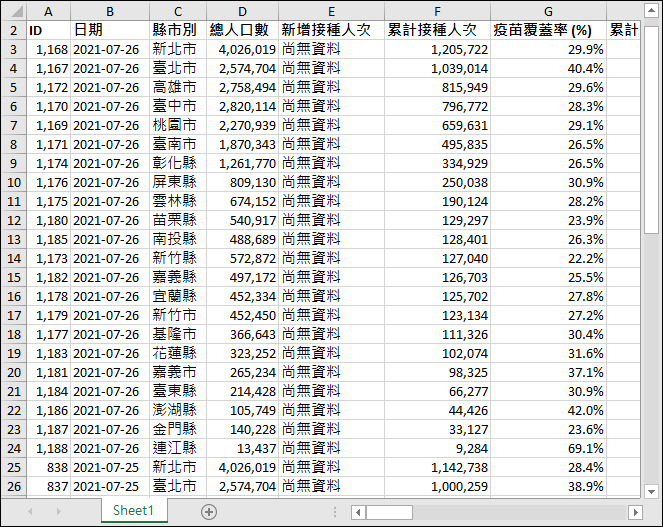Image resolution: width=663 pixels, height=527 pixels.
Task: Select column G header
Action: [x=548, y=11]
